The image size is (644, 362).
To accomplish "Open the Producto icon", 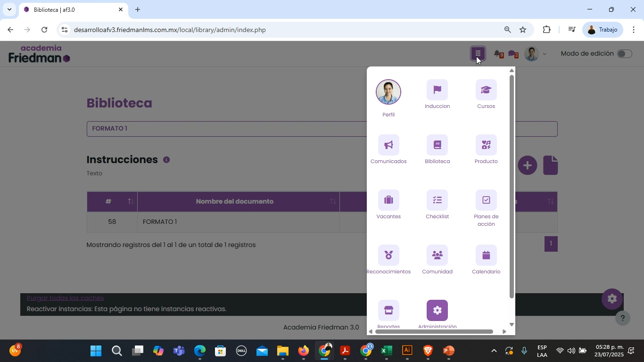I will (486, 145).
